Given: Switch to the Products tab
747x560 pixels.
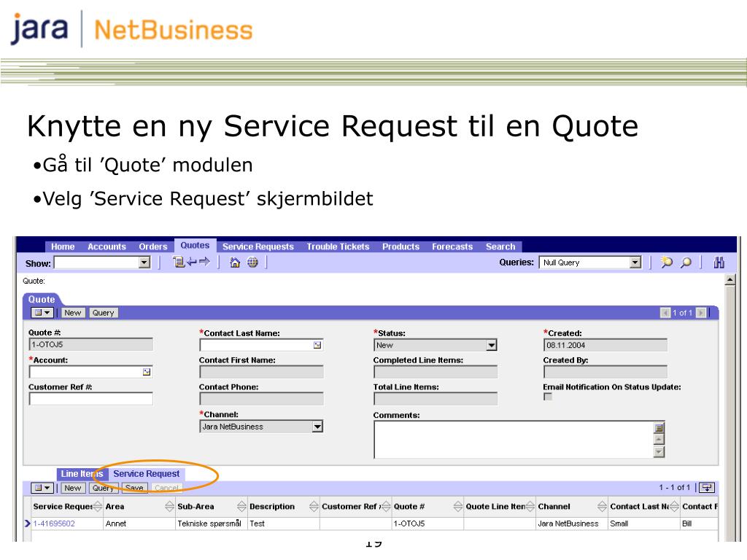Looking at the screenshot, I should (x=400, y=246).
